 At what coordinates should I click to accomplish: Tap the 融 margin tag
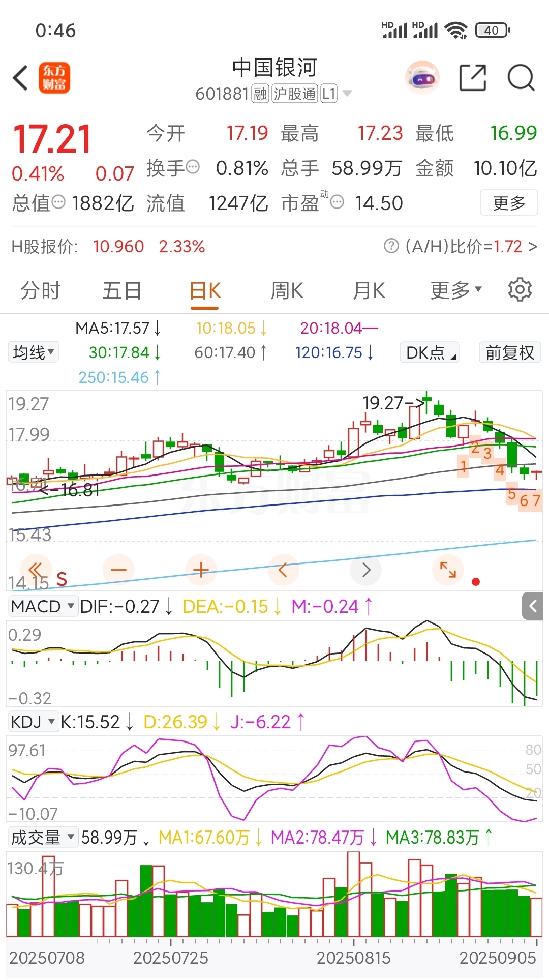(x=260, y=94)
